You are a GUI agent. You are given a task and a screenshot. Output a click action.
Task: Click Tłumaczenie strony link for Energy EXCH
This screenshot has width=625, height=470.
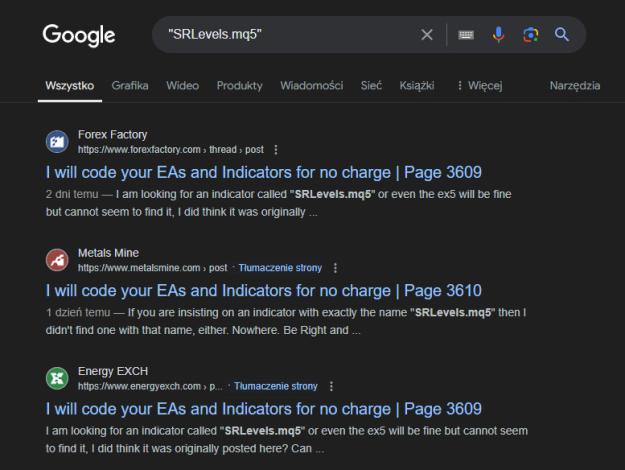(x=276, y=386)
